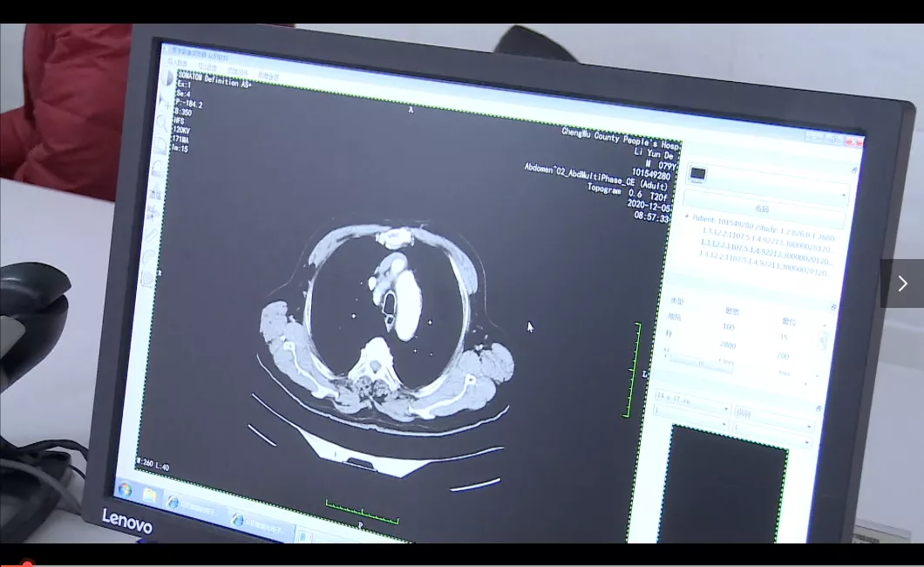Click the horizontal scrollbar under the preset table

click(699, 361)
